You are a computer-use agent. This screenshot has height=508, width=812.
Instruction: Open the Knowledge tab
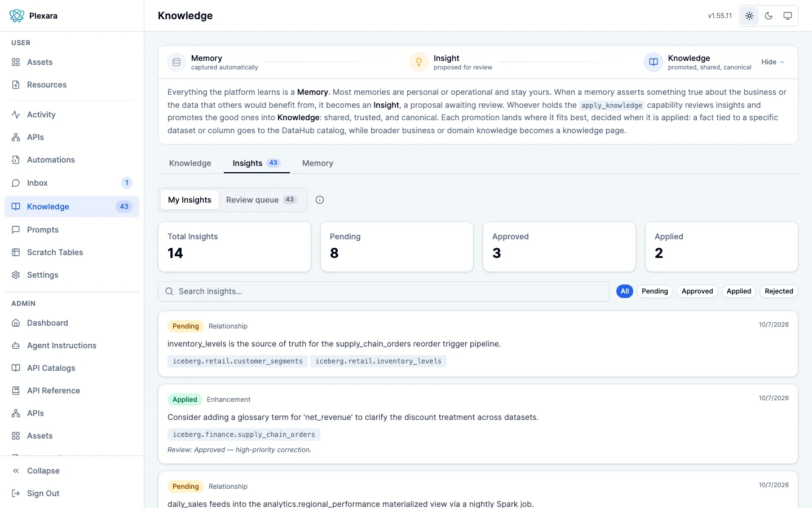click(x=190, y=163)
